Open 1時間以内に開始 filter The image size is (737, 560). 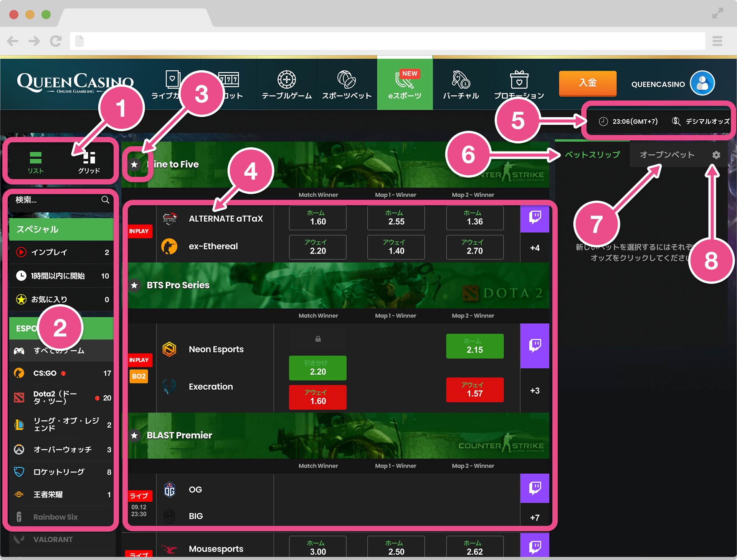pos(61,276)
